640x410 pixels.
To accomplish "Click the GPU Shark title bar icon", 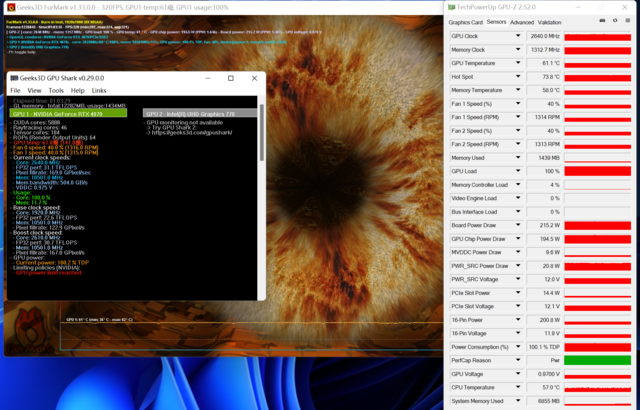I will pos(14,78).
